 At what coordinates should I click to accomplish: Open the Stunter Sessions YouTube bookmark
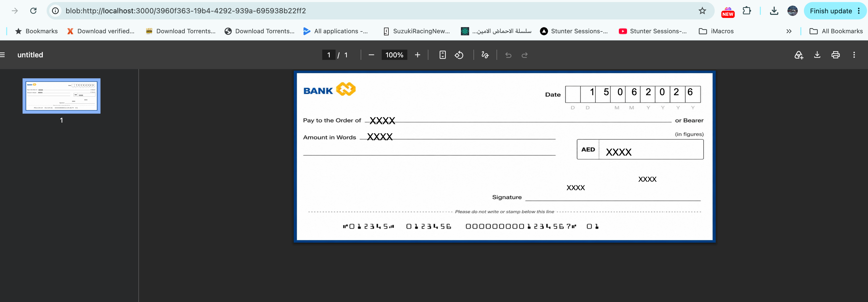(x=653, y=31)
